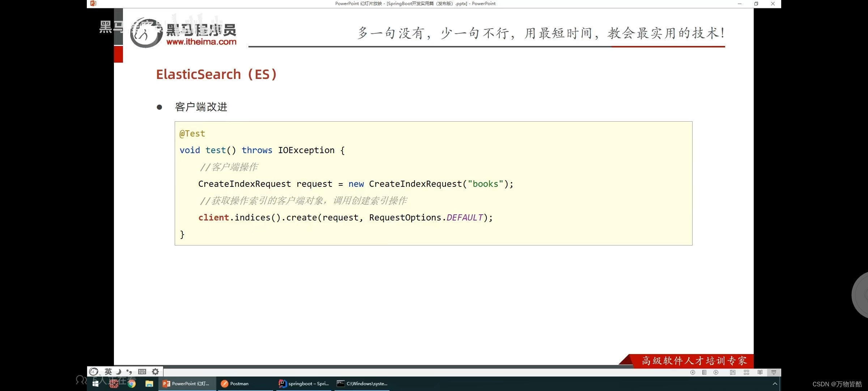
Task: Click the ElasticSearch (ES) slide title
Action: (217, 74)
